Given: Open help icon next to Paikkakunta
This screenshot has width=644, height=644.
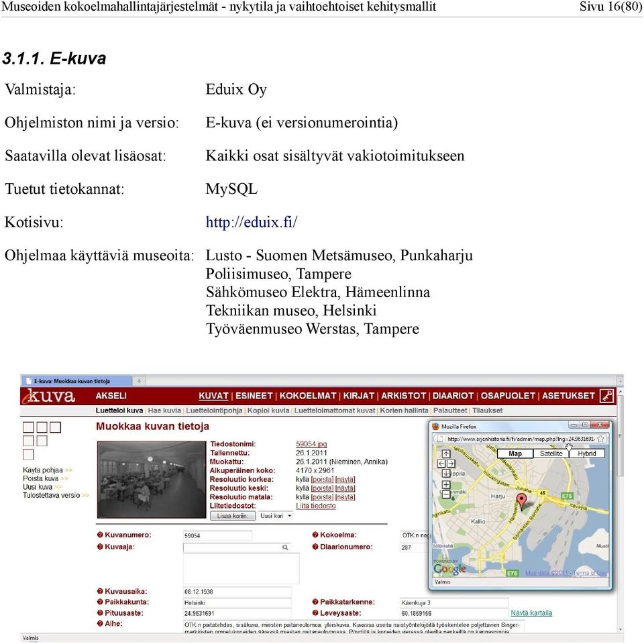Looking at the screenshot, I should 100,602.
